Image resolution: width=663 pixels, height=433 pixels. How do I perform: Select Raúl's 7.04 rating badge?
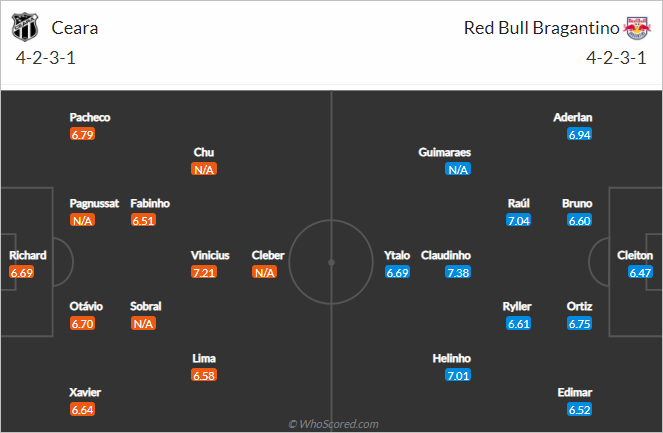(x=518, y=220)
